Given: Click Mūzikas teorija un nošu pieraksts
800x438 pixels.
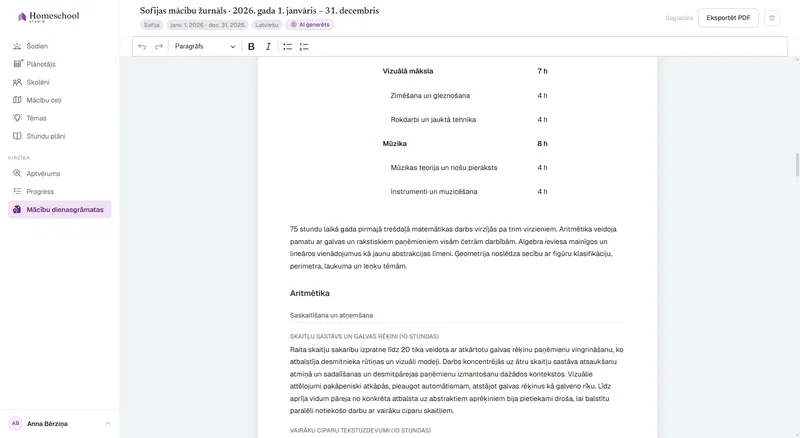Looking at the screenshot, I should tap(443, 167).
